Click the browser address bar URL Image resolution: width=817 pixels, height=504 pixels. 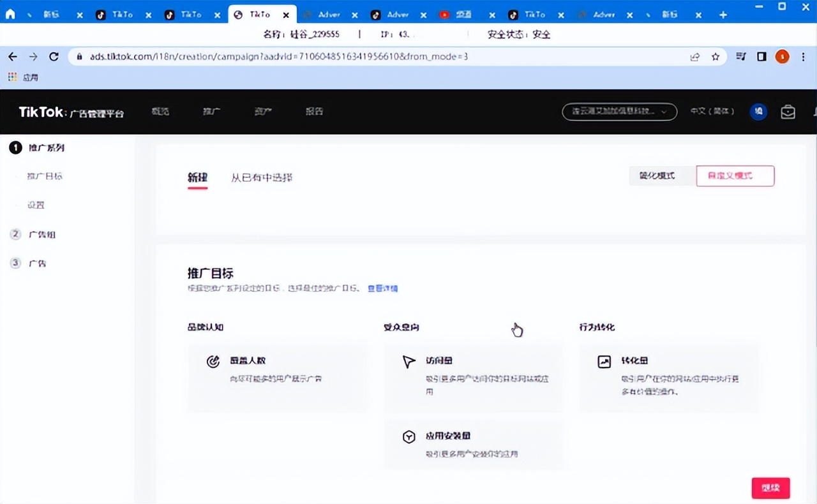point(279,57)
